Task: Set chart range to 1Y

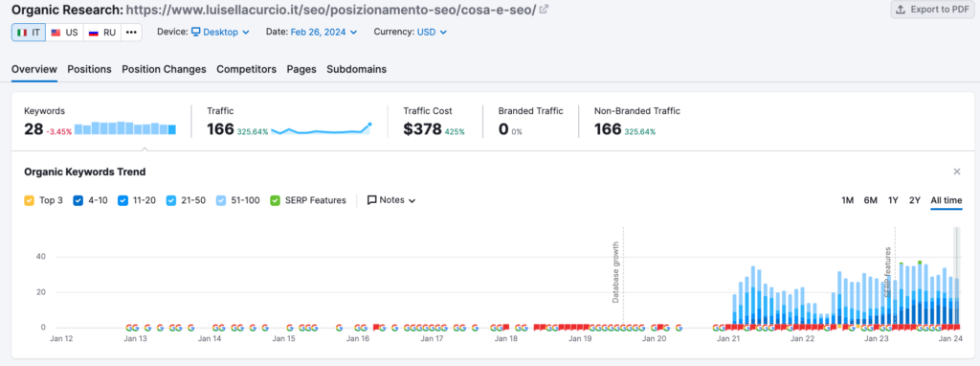Action: [893, 200]
